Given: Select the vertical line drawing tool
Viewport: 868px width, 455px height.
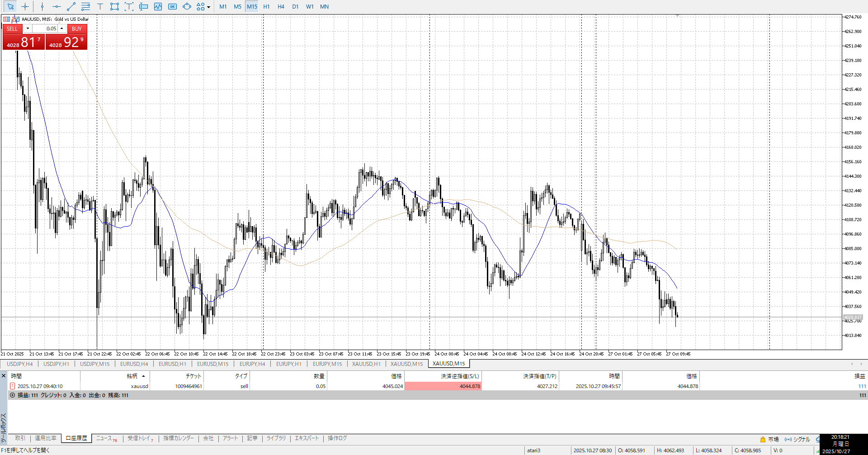Looking at the screenshot, I should coord(42,6).
